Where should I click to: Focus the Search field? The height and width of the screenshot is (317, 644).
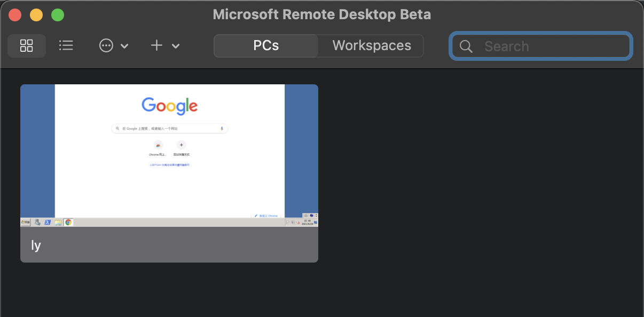coord(541,46)
